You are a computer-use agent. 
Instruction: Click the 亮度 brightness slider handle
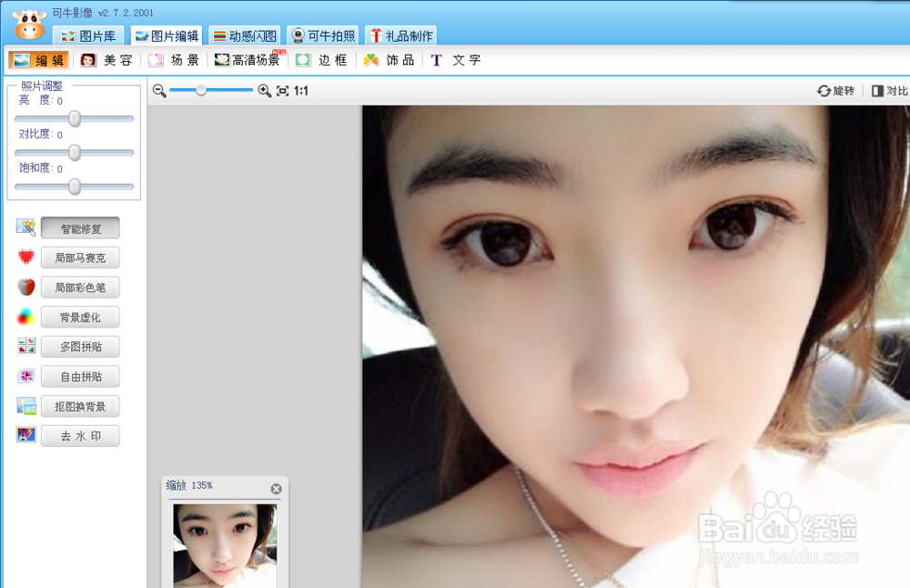click(x=75, y=118)
